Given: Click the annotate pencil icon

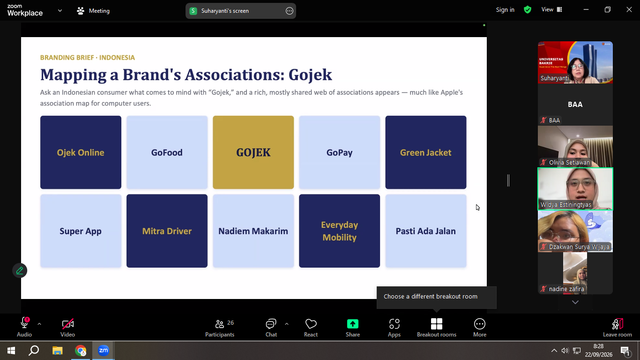Looking at the screenshot, I should coord(20,271).
